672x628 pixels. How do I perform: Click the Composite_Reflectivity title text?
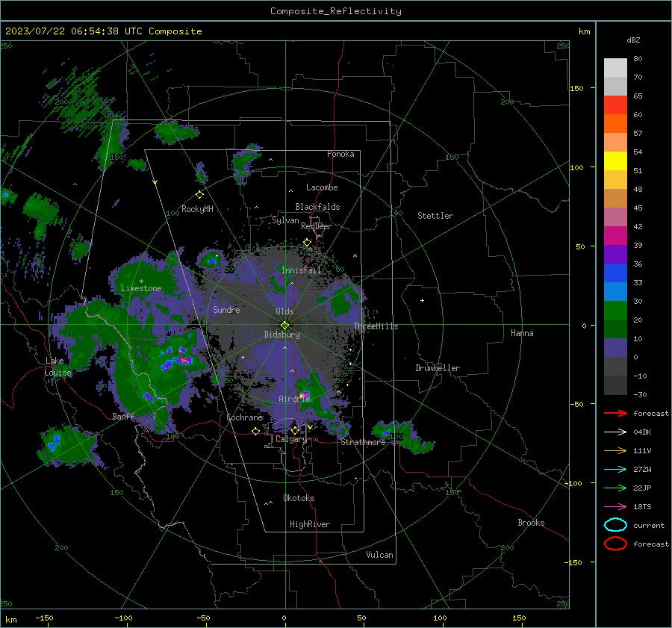[x=336, y=11]
